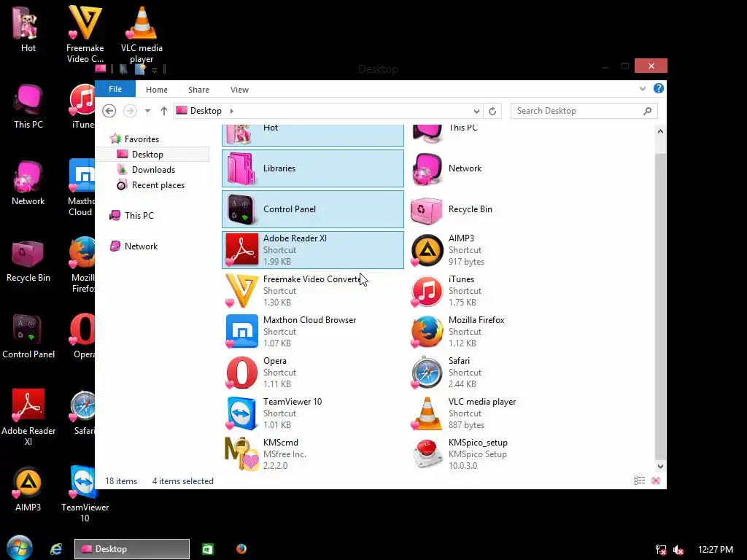Click scrollbar up arrow in file list
Screen dimensions: 747x560
[660, 131]
